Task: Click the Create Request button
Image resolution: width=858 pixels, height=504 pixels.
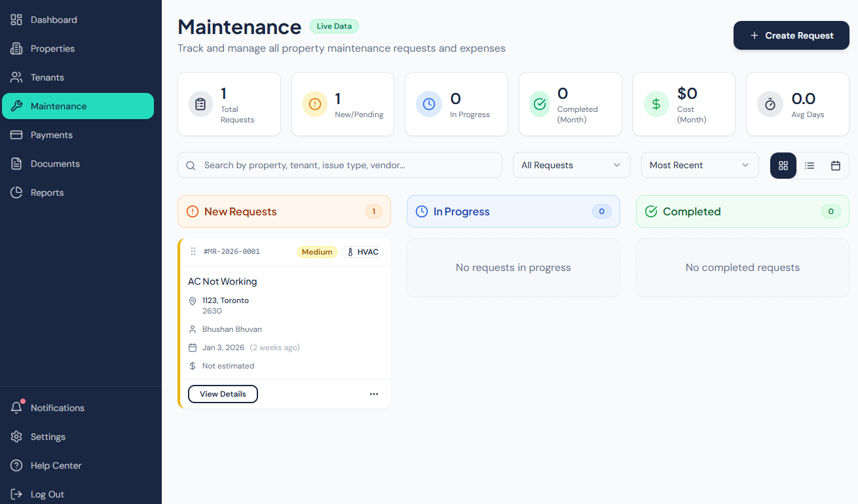Action: (791, 35)
